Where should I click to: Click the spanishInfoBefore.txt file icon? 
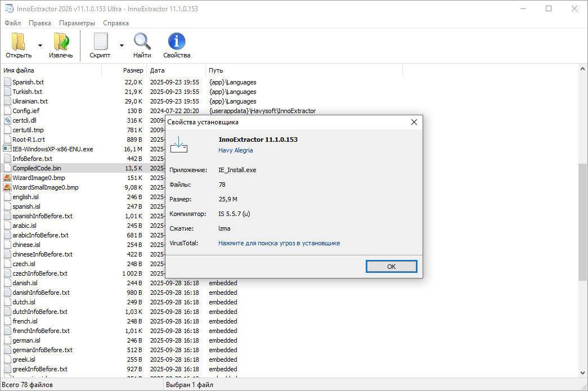(7, 216)
